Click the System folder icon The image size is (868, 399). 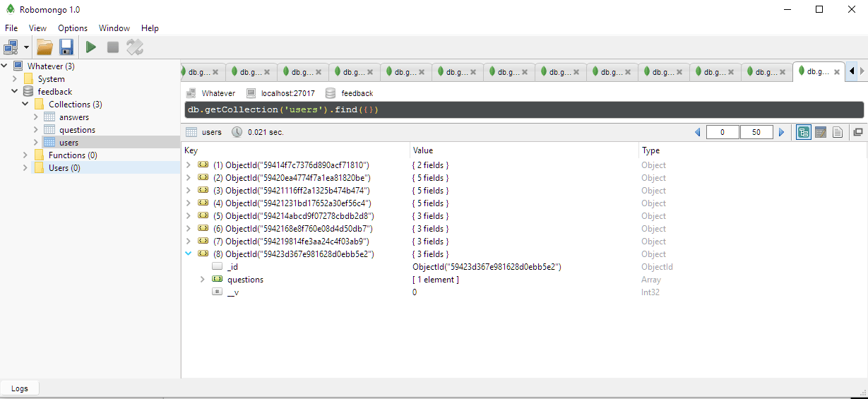28,79
